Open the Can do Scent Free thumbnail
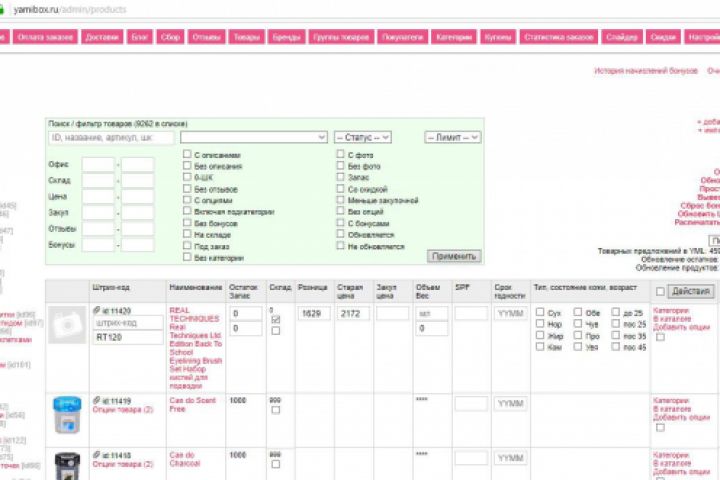The image size is (720, 480). 67,415
